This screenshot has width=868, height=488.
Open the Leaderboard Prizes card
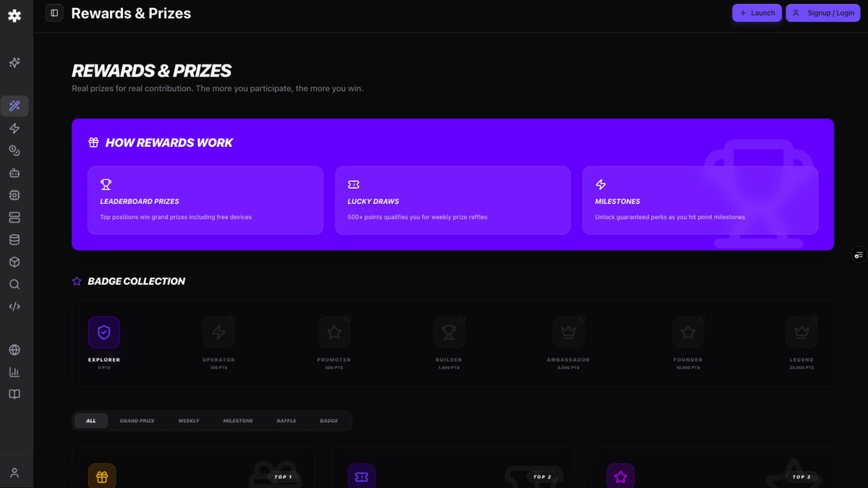tap(205, 200)
